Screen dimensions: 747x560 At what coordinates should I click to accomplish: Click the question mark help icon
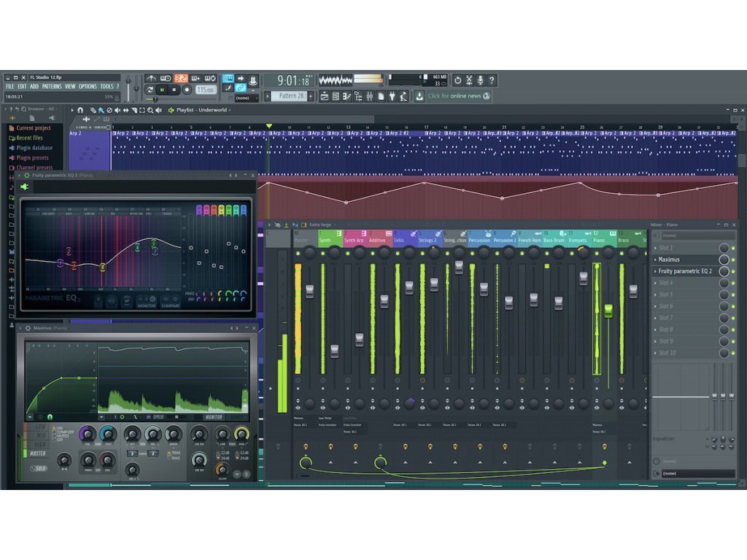coord(492,80)
